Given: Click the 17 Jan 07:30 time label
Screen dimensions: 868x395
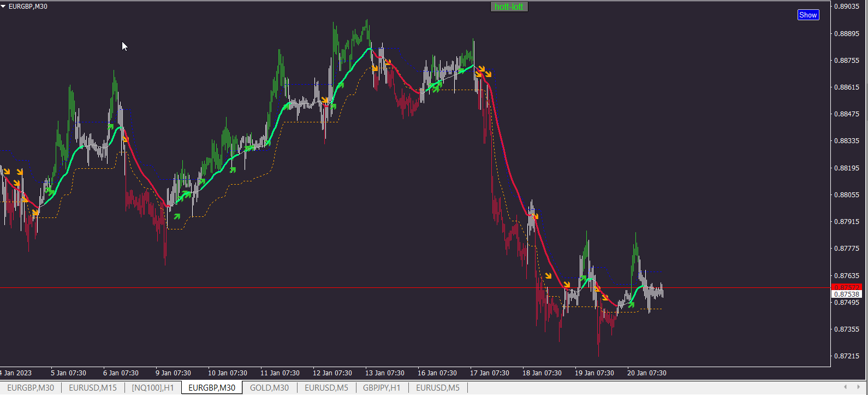Looking at the screenshot, I should pyautogui.click(x=490, y=373).
